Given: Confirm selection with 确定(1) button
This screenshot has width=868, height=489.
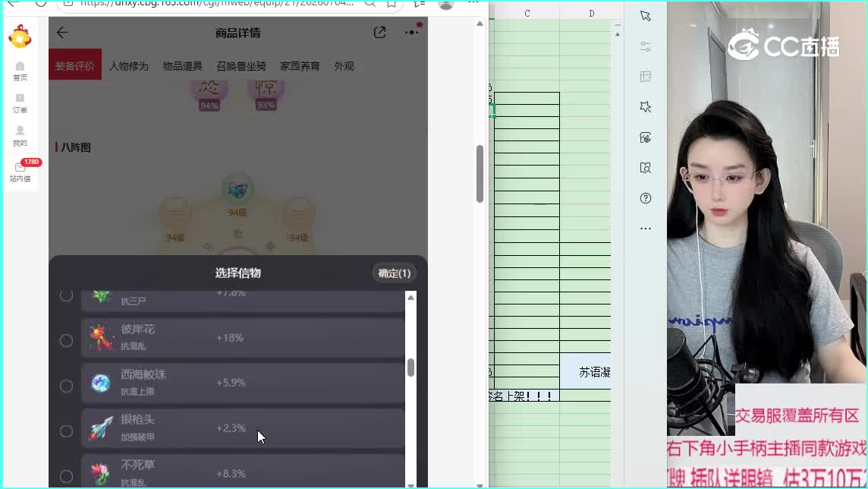Looking at the screenshot, I should tap(395, 273).
